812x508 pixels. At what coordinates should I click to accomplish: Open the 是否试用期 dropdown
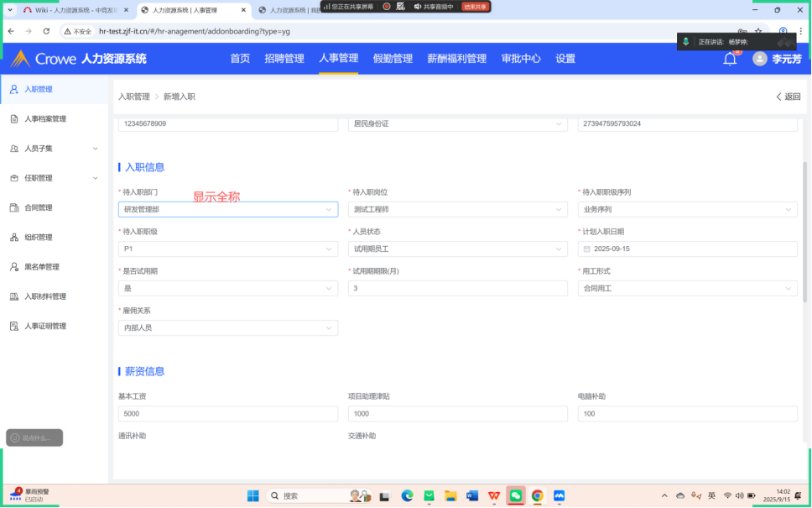click(x=227, y=289)
